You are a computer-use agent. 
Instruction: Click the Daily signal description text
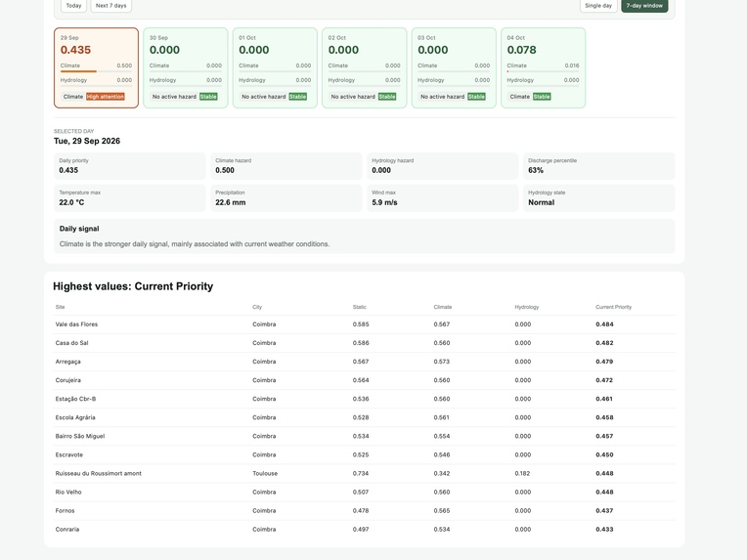195,243
